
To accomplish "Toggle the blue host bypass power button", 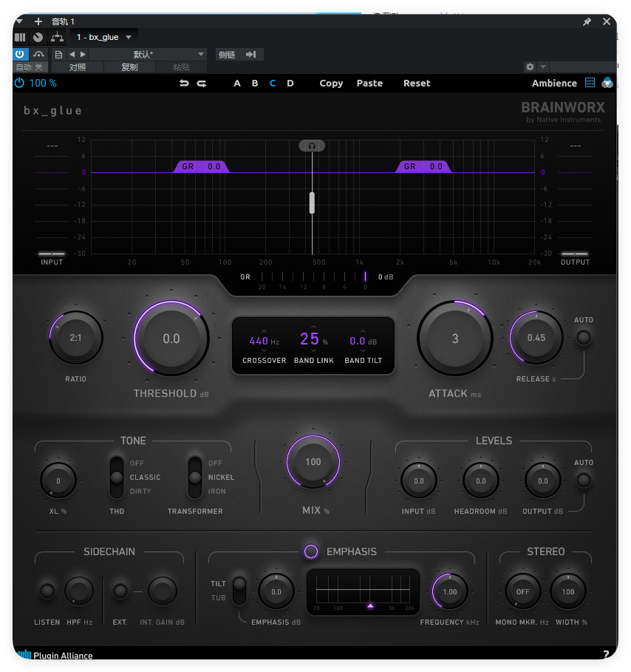I will pos(20,55).
